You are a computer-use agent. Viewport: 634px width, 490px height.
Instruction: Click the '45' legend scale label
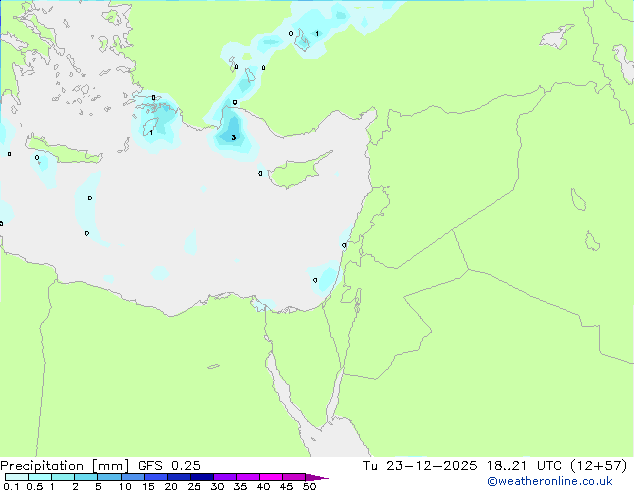[x=286, y=486]
